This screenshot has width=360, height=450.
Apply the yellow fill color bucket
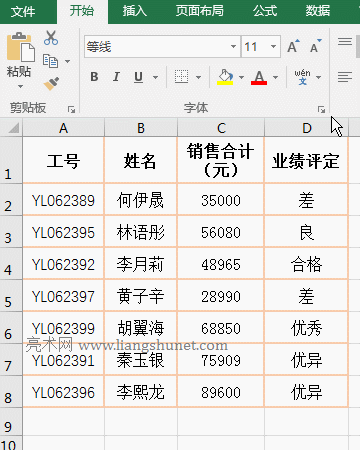click(225, 77)
